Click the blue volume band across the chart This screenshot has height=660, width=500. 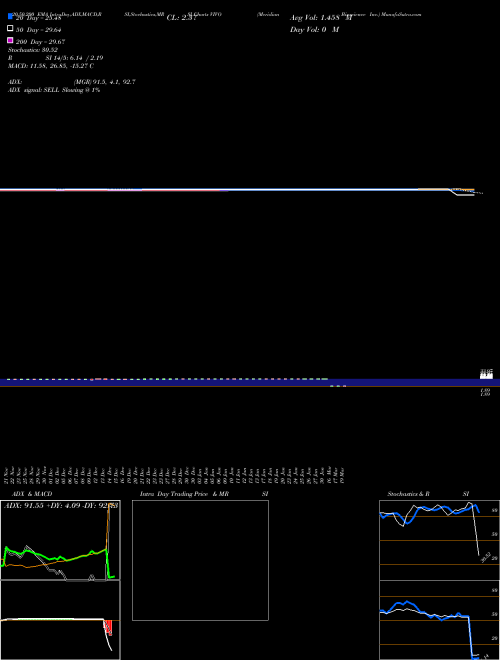click(250, 383)
